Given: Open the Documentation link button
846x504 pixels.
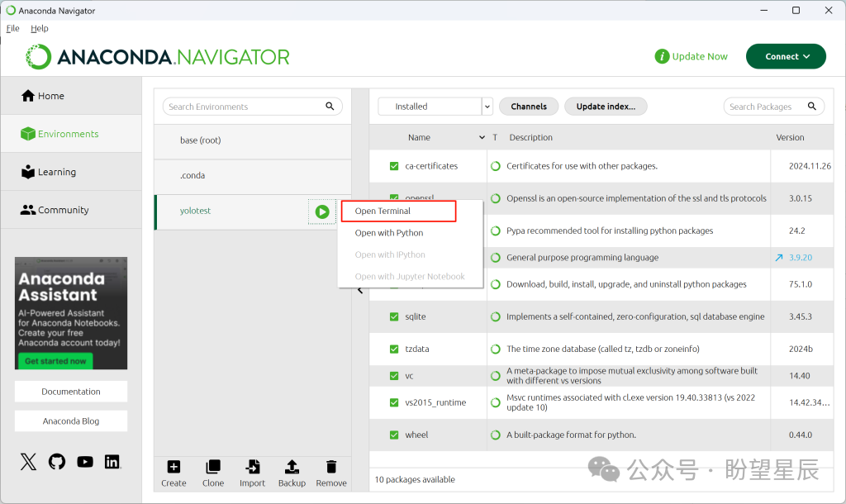Looking at the screenshot, I should pyautogui.click(x=71, y=392).
